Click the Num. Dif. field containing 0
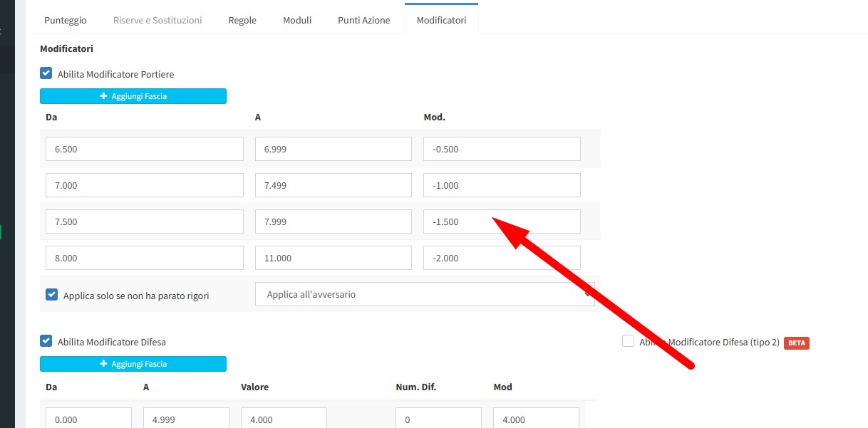 click(x=438, y=419)
